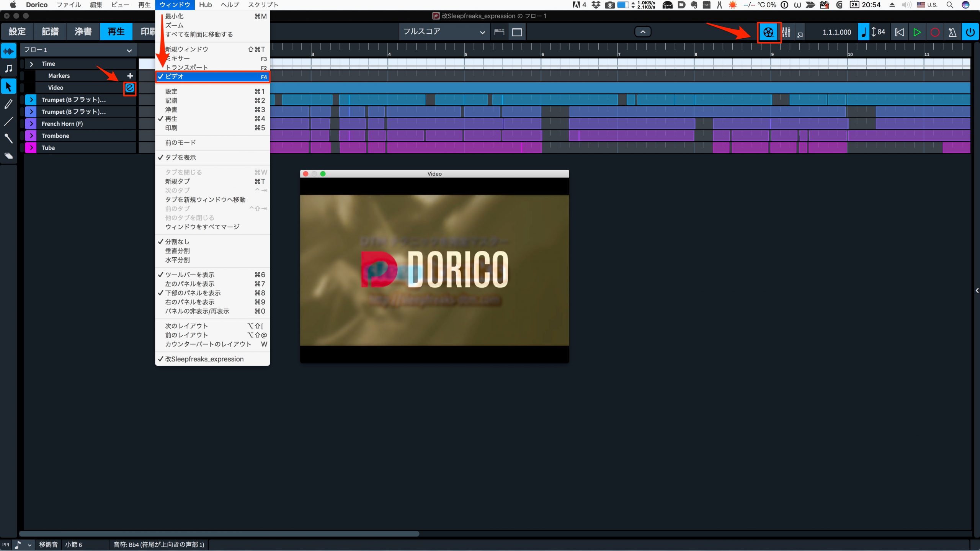Switch to the music notes view icon
Viewport: 980px width, 551px height.
click(8, 69)
